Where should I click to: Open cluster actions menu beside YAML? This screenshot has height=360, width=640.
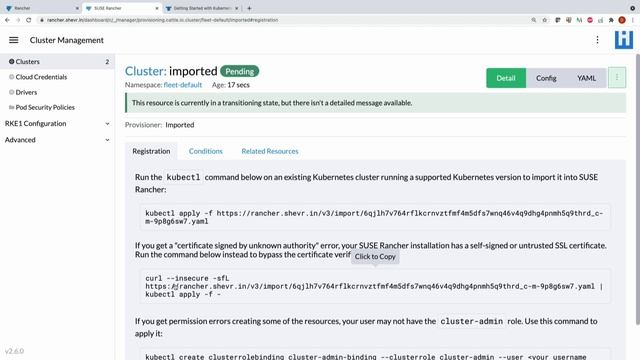pos(617,78)
